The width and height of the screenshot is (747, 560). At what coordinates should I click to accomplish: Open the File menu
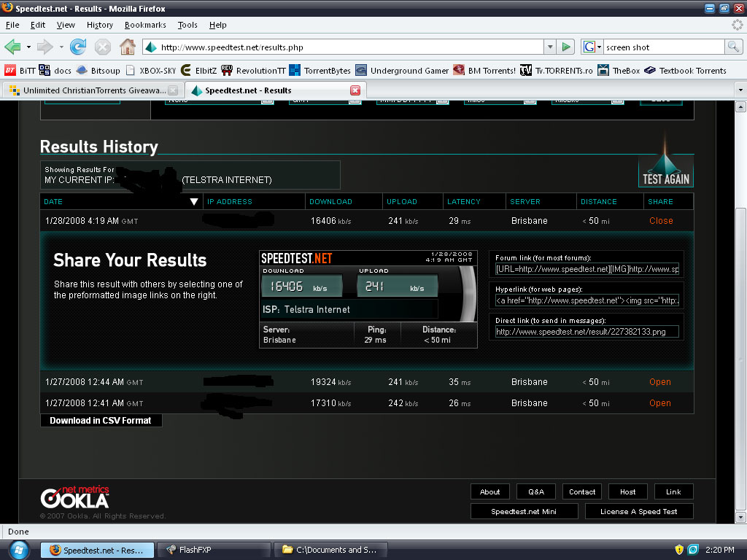click(x=12, y=25)
